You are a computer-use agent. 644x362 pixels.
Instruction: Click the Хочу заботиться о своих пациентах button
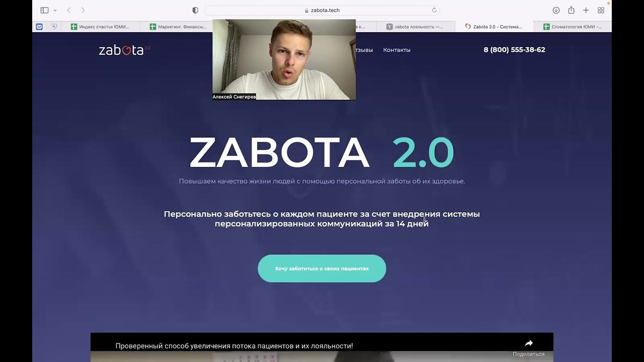click(x=322, y=268)
